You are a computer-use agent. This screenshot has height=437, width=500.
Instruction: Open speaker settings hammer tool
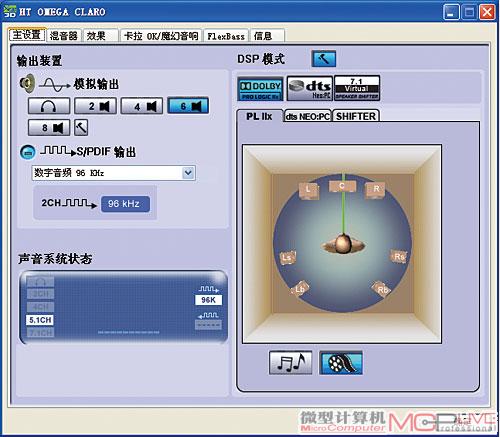[x=81, y=127]
